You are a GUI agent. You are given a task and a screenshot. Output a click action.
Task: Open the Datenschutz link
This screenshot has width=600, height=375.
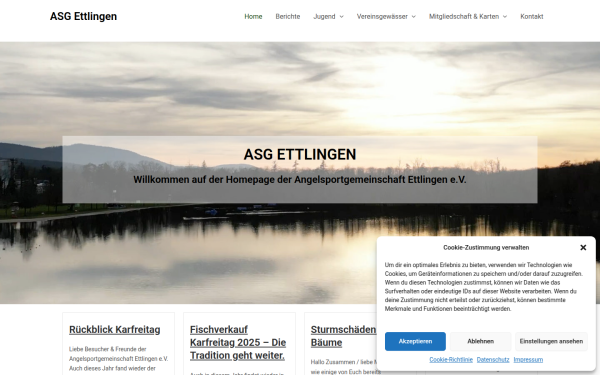tap(493, 360)
